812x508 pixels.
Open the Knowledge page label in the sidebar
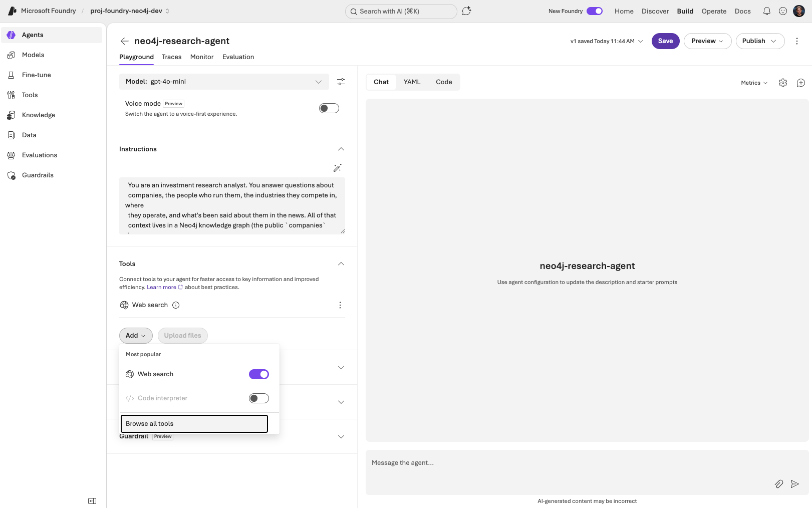(39, 115)
